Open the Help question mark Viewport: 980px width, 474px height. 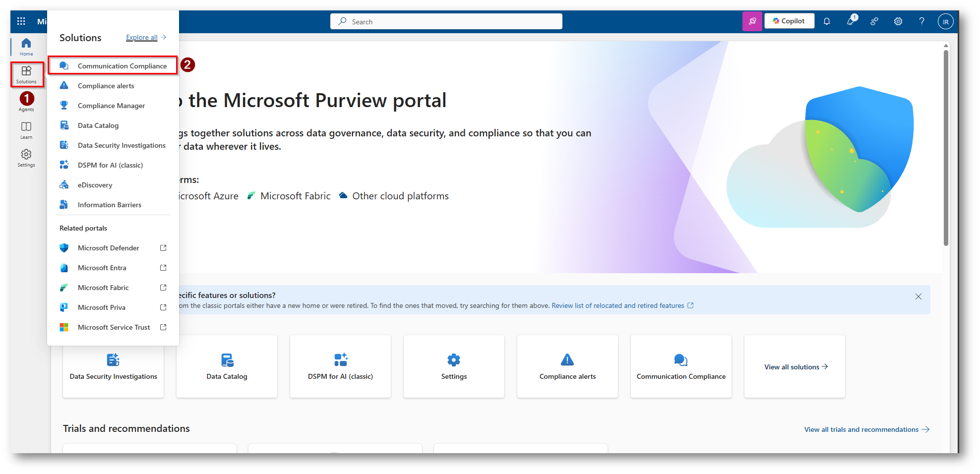921,21
